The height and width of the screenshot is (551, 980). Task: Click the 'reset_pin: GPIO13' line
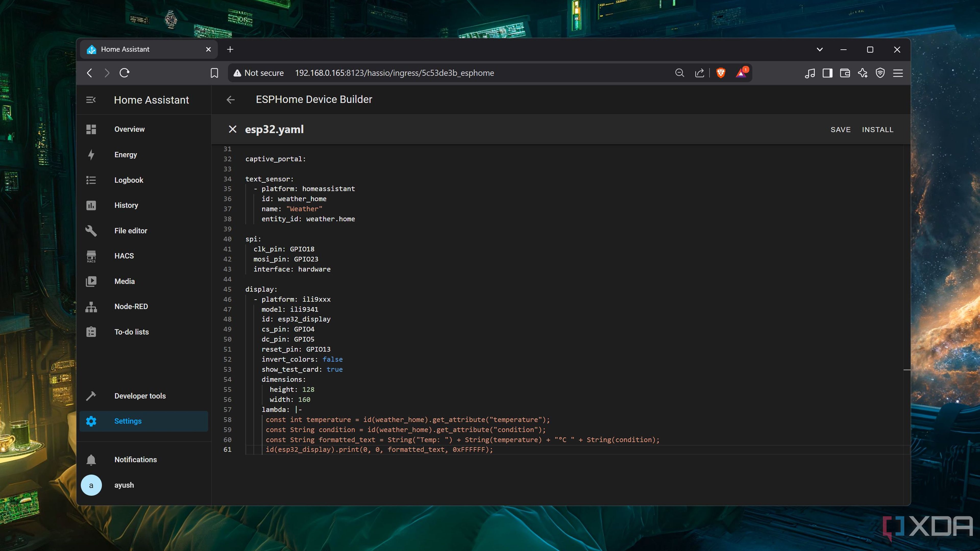pyautogui.click(x=296, y=349)
